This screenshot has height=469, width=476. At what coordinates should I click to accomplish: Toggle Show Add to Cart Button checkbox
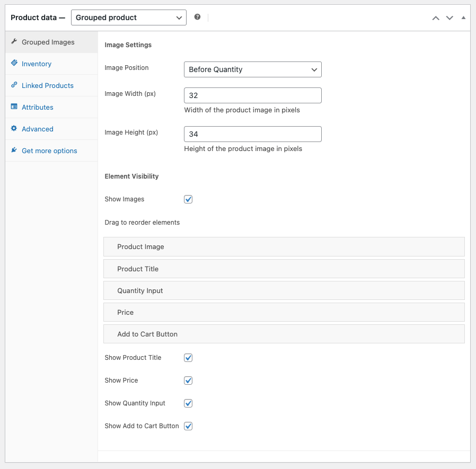tap(188, 426)
